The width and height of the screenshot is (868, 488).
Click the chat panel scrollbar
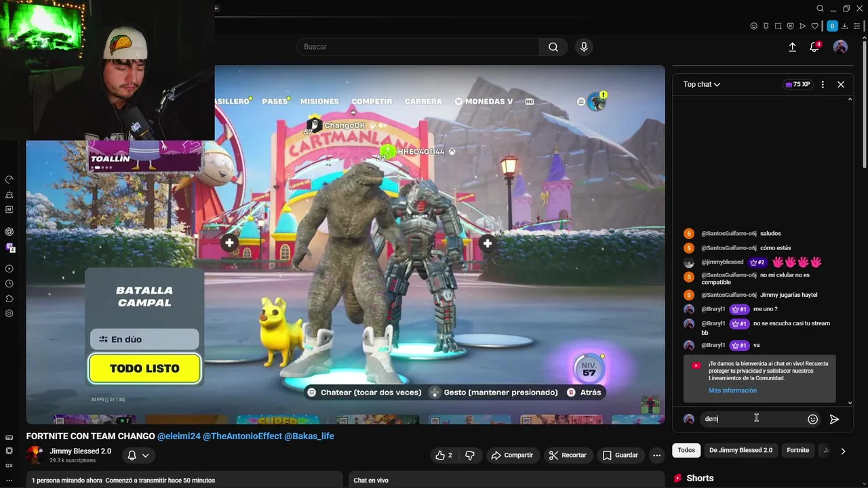[850, 251]
